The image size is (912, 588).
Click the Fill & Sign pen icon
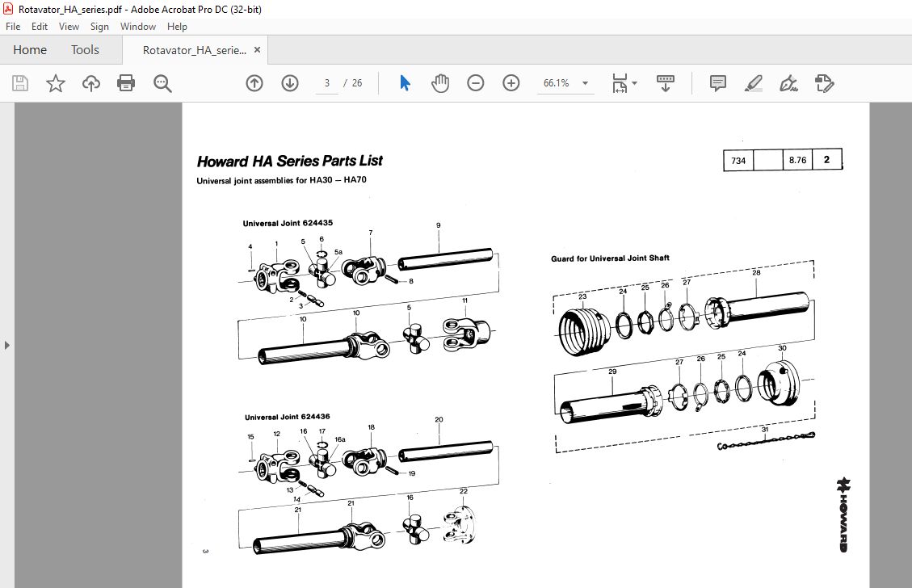pyautogui.click(x=788, y=82)
